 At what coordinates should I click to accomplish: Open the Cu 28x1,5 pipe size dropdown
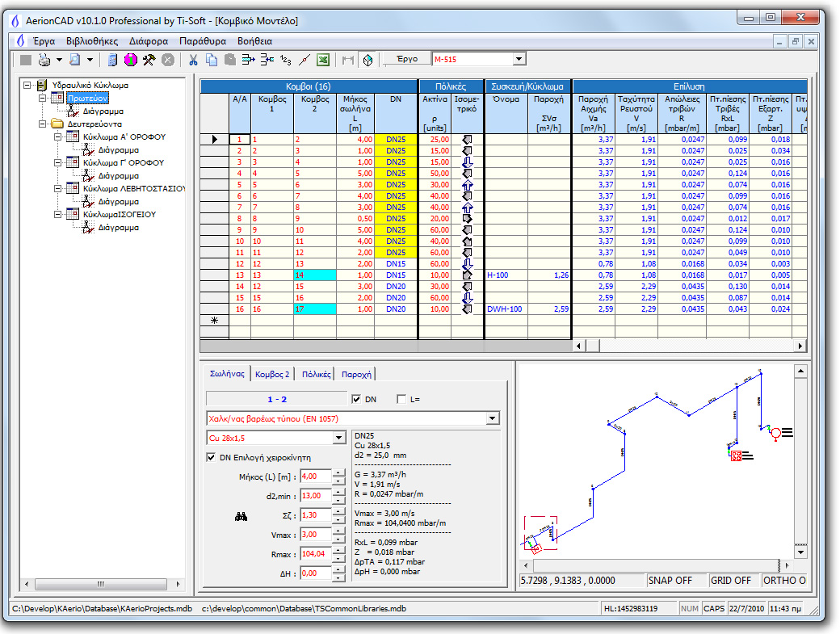[x=339, y=437]
